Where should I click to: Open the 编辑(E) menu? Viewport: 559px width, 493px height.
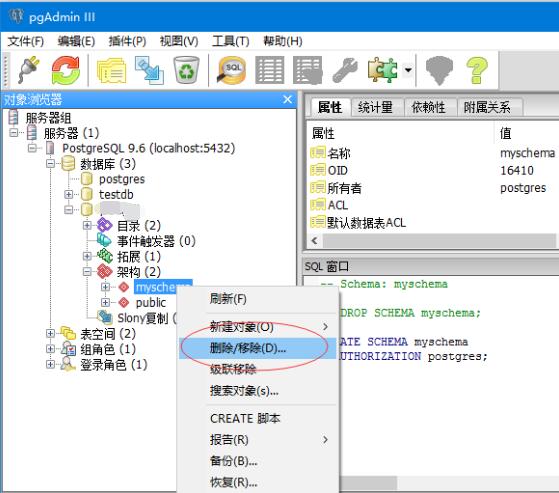pos(76,41)
